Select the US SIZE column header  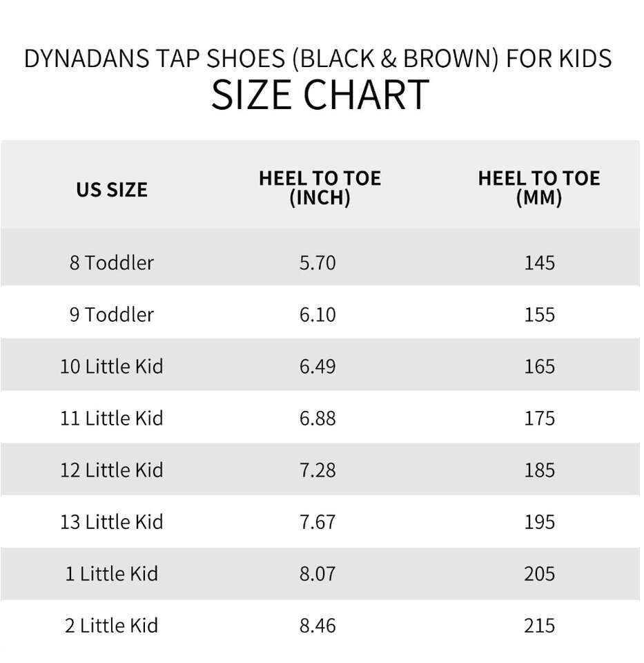click(112, 189)
